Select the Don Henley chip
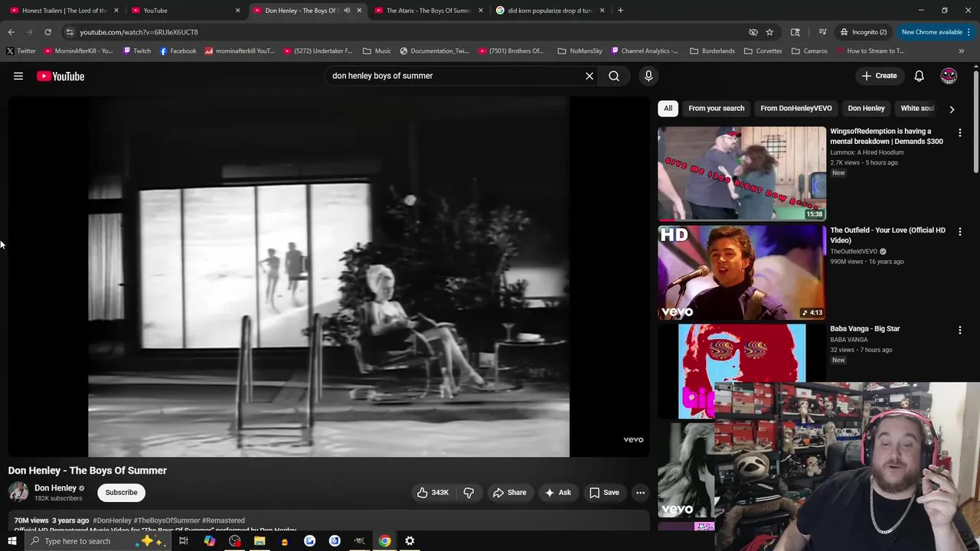This screenshot has height=551, width=980. (866, 108)
